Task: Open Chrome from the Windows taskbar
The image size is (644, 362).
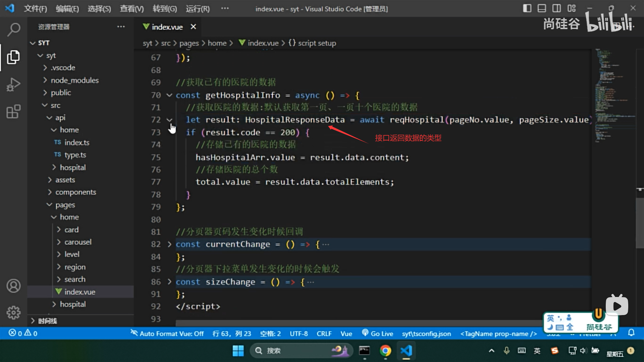Action: click(385, 351)
